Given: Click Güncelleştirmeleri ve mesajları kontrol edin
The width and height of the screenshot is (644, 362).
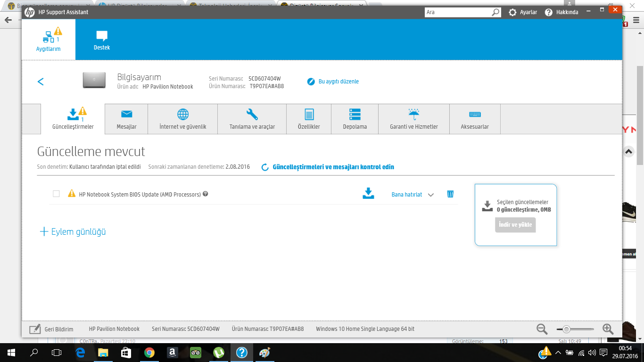Looking at the screenshot, I should pos(328,167).
